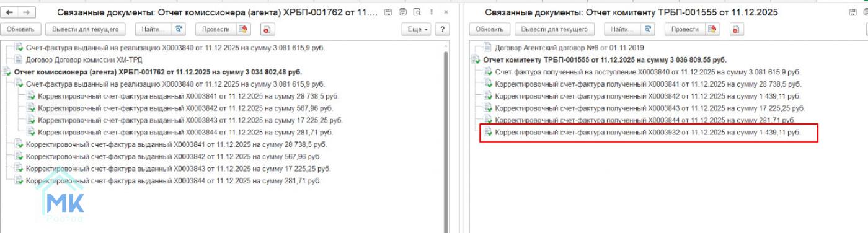Click the deletion-mark icon in left window toolbar
Screen dimensions: 868x233
tap(267, 29)
